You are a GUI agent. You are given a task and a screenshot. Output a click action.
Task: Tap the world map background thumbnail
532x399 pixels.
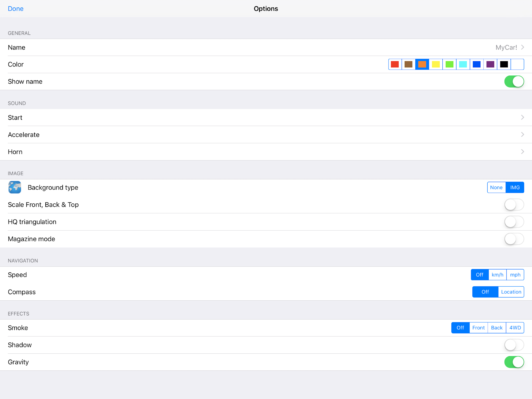tap(15, 187)
